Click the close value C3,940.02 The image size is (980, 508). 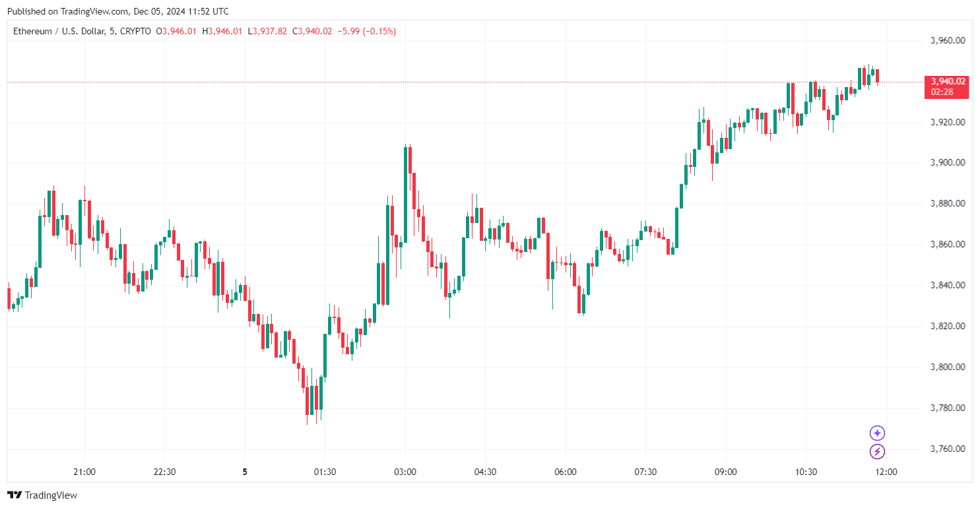(x=312, y=31)
